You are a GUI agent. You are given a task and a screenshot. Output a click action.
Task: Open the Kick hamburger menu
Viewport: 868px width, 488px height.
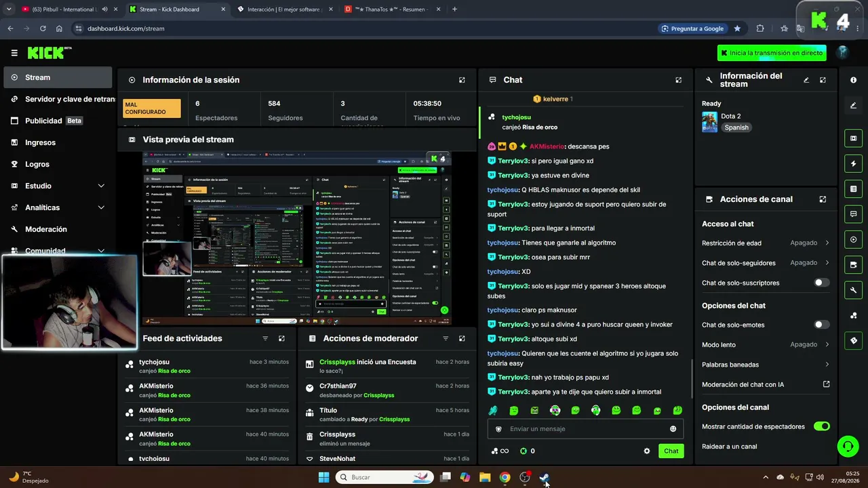pos(14,53)
